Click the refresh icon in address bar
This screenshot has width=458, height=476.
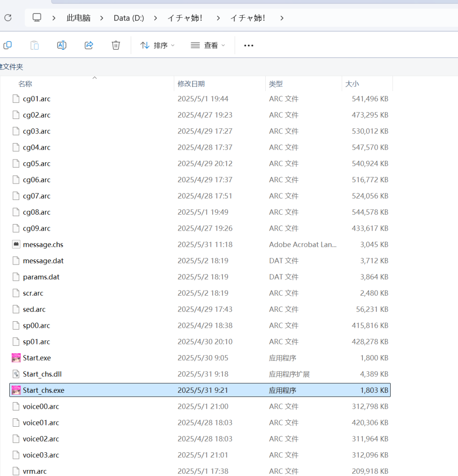(8, 18)
